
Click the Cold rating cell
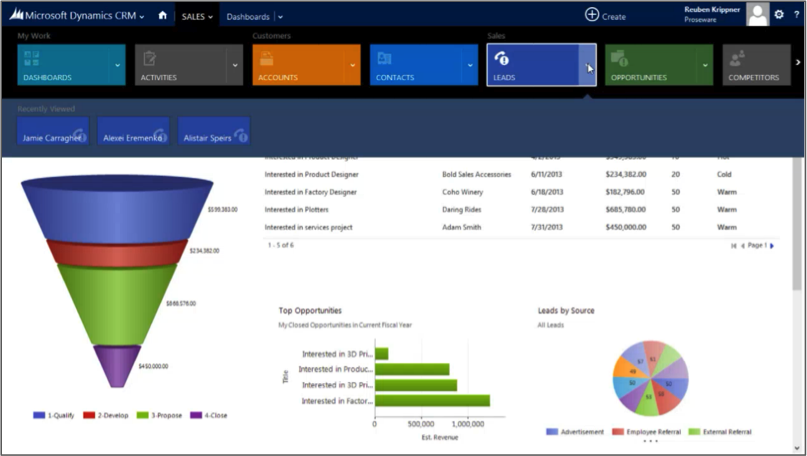point(724,174)
